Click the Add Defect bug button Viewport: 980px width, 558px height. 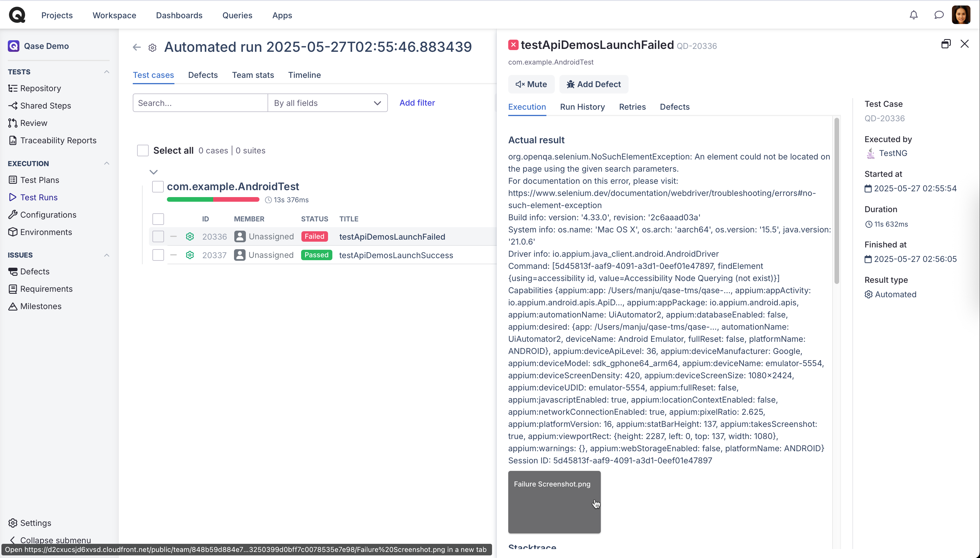coord(594,84)
